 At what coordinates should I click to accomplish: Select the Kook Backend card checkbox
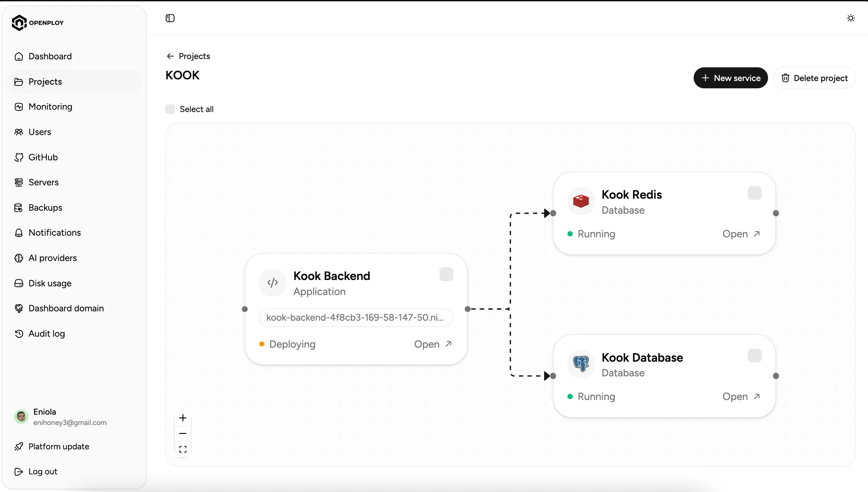(446, 274)
